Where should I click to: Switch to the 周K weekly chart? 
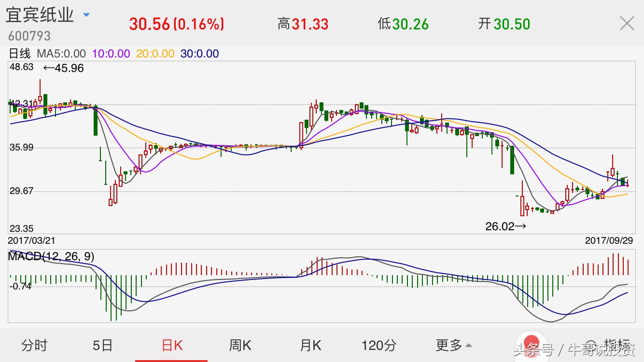coord(240,345)
